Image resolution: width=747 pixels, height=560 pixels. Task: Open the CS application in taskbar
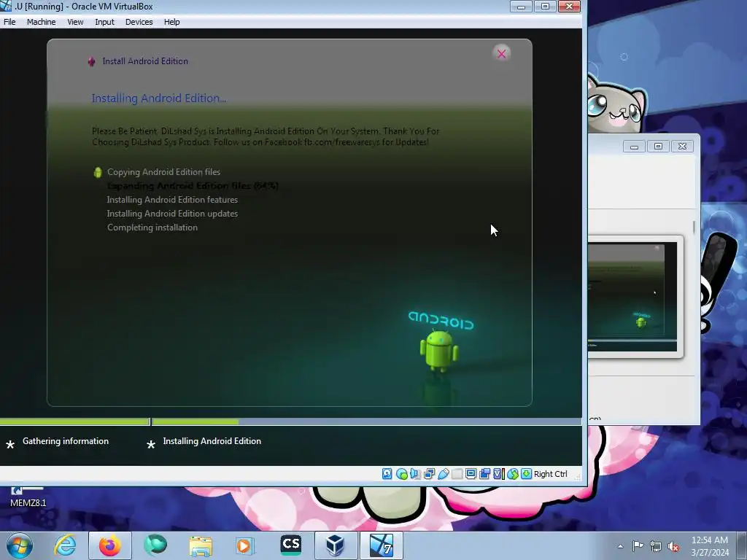[x=290, y=545]
